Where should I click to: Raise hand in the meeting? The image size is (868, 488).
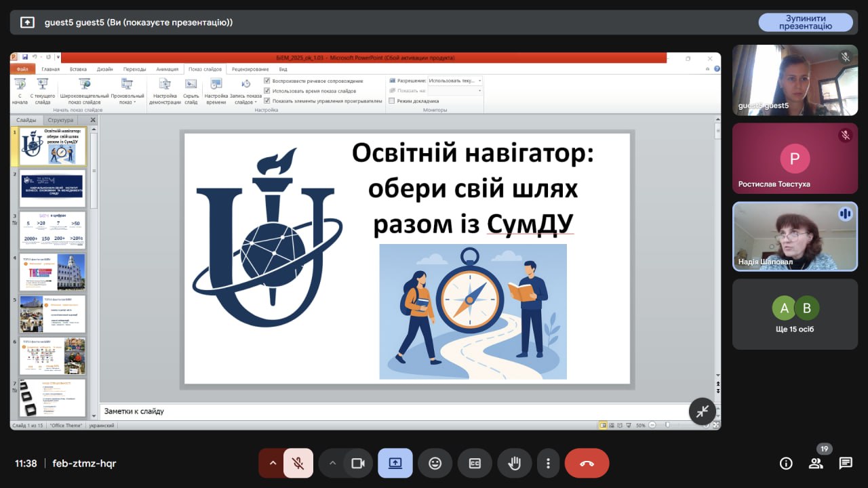tap(514, 464)
